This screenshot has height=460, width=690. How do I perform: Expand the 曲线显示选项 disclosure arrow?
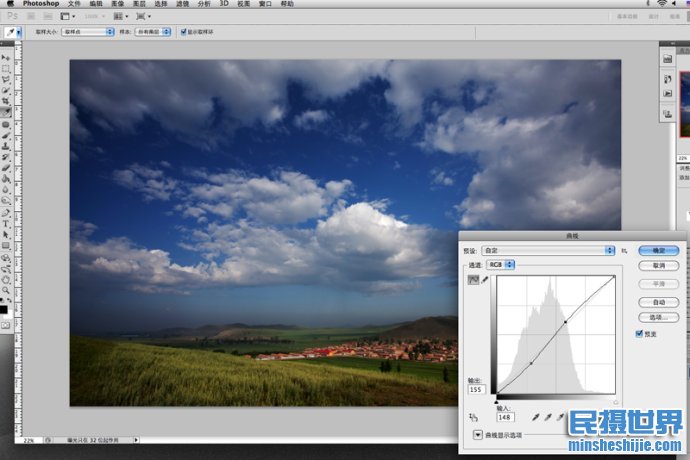coord(477,435)
